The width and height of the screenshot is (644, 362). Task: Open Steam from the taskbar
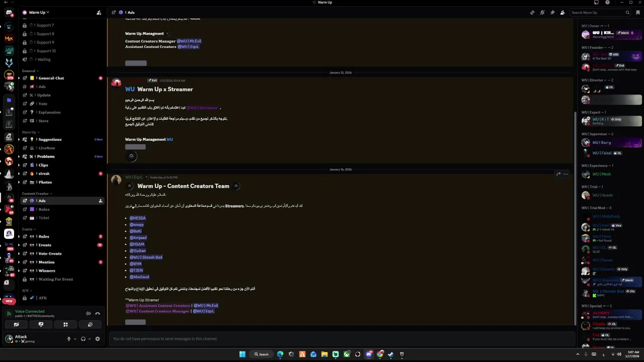(x=391, y=354)
